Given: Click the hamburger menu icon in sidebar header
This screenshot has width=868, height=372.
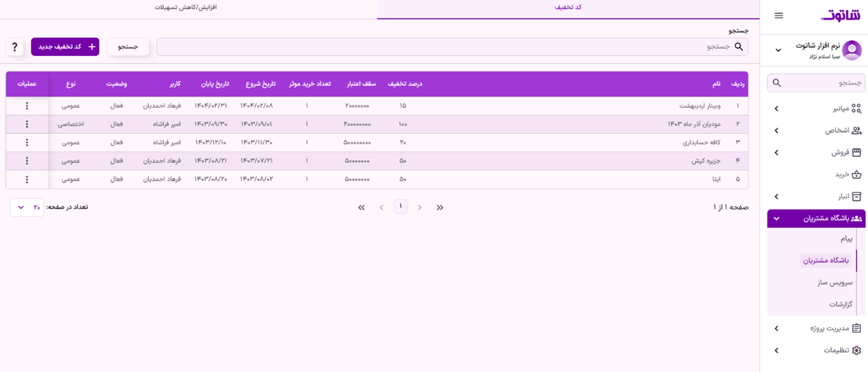Looking at the screenshot, I should (x=778, y=15).
